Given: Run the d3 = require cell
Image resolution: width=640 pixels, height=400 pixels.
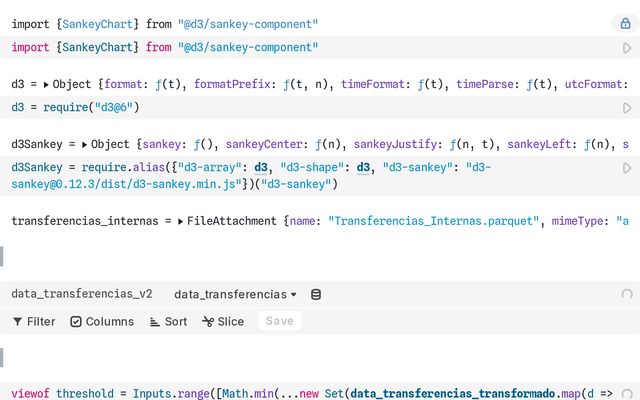Looking at the screenshot, I should [x=627, y=108].
